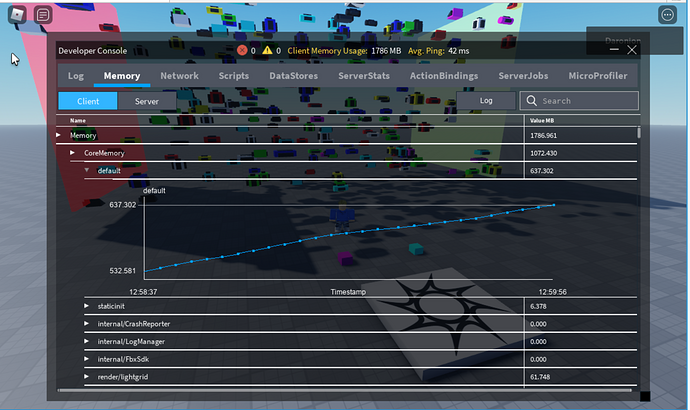Select the Memory row label
This screenshot has width=690, height=410.
click(x=83, y=135)
